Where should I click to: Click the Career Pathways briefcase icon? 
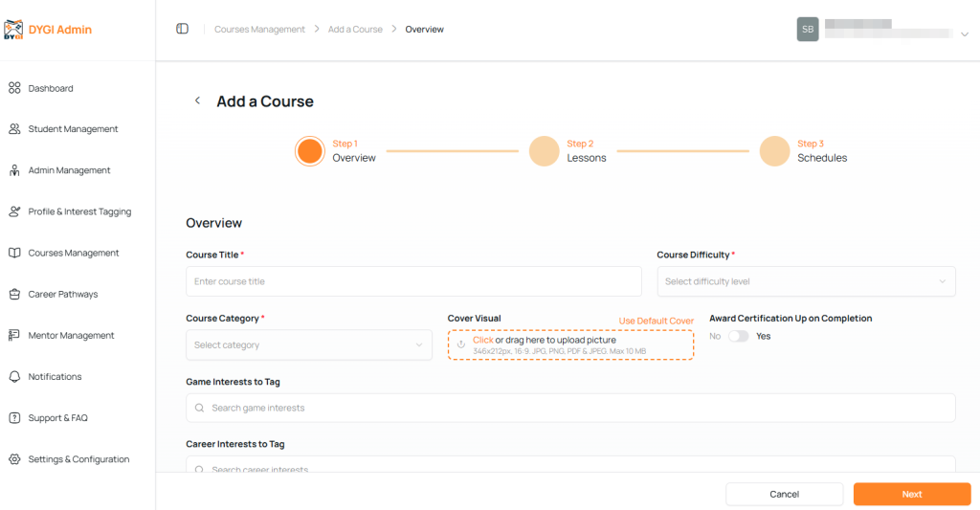point(14,295)
